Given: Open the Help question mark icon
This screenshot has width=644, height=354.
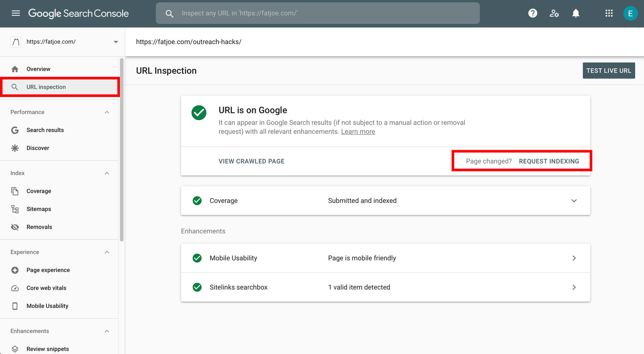Looking at the screenshot, I should point(533,13).
